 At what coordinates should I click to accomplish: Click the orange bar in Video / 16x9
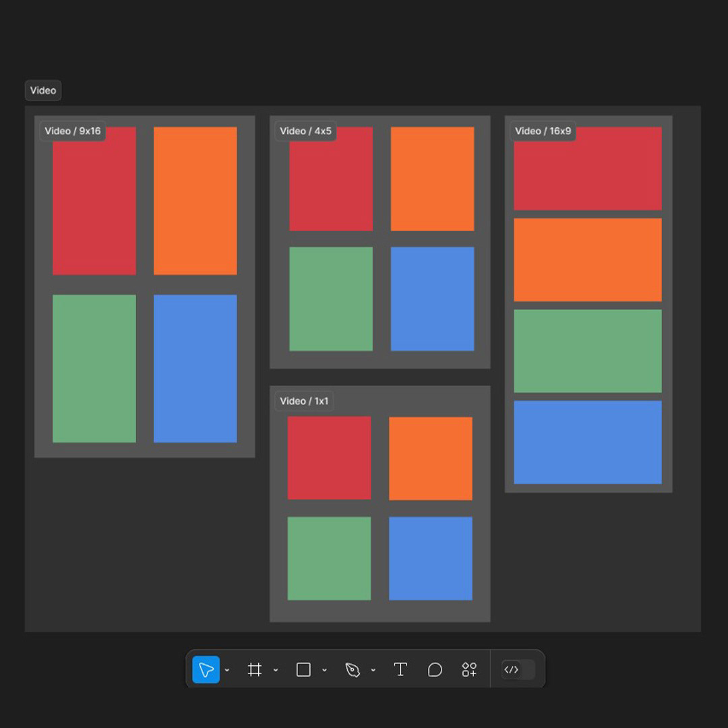pos(588,260)
